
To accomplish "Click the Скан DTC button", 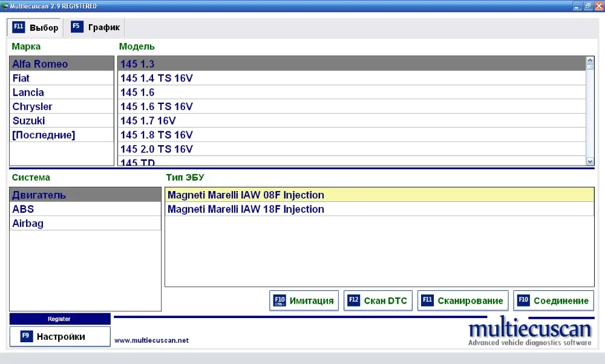I will tap(378, 301).
